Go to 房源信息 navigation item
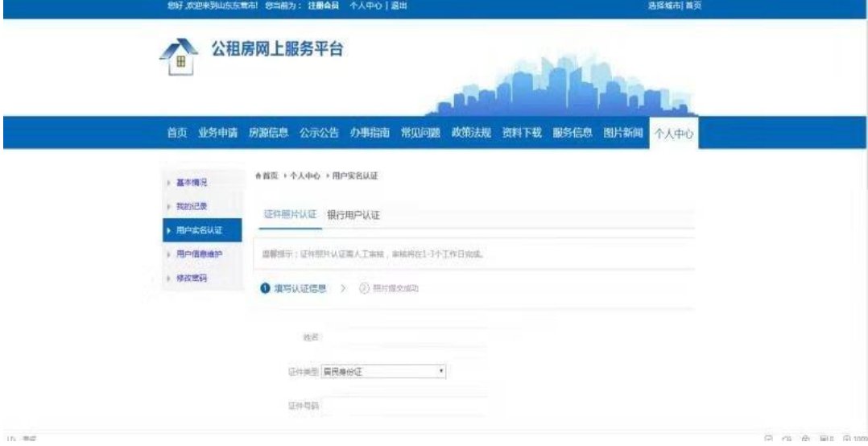The width and height of the screenshot is (868, 446). [268, 133]
